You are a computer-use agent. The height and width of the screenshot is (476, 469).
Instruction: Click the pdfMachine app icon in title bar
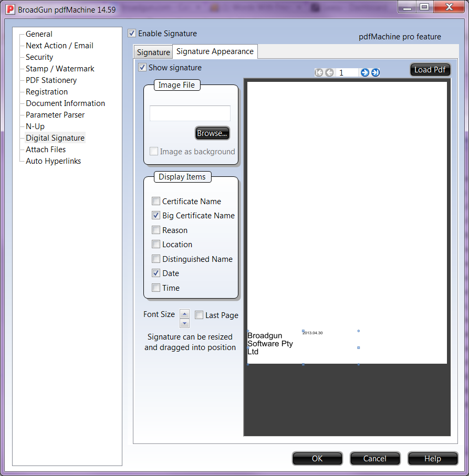pyautogui.click(x=10, y=9)
